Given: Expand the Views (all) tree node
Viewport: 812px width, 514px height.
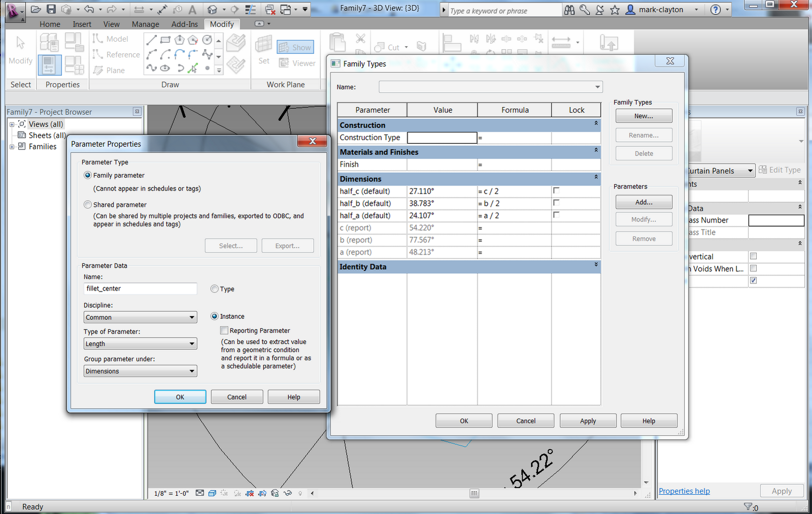Looking at the screenshot, I should tap(12, 124).
